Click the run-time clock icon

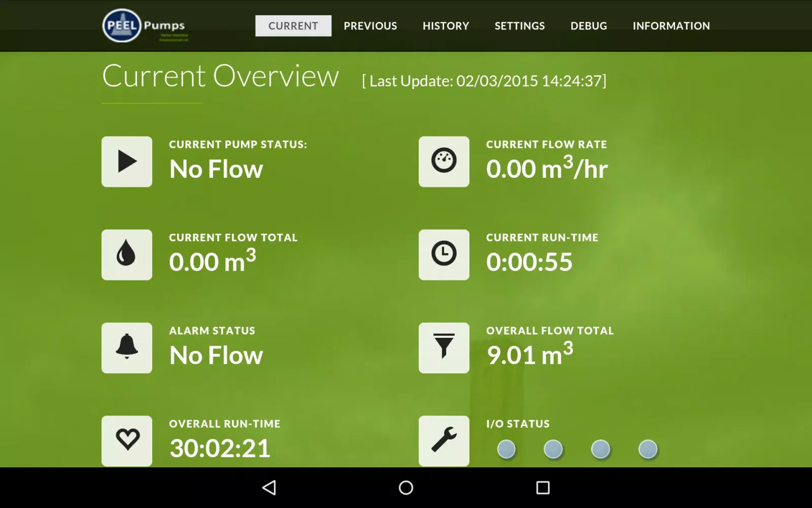pyautogui.click(x=444, y=255)
